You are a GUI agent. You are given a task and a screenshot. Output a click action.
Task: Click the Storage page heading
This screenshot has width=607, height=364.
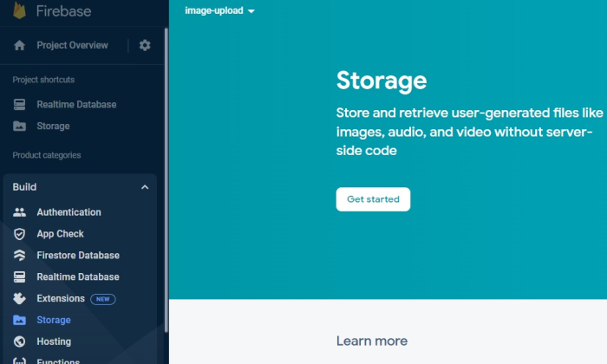coord(382,81)
